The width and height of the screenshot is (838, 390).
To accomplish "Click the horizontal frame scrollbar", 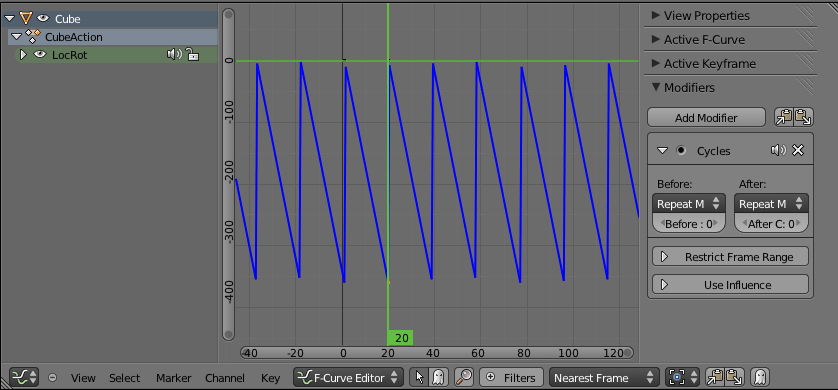I will click(437, 353).
